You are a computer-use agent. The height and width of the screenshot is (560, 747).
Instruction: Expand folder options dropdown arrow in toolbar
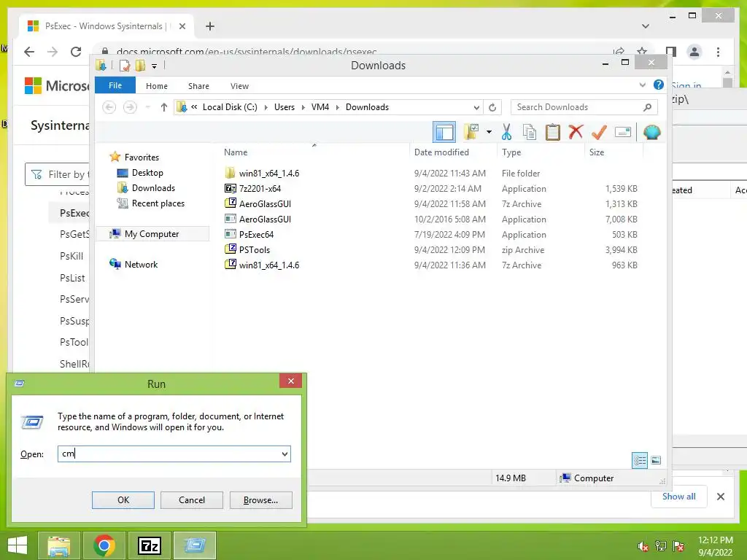click(489, 132)
